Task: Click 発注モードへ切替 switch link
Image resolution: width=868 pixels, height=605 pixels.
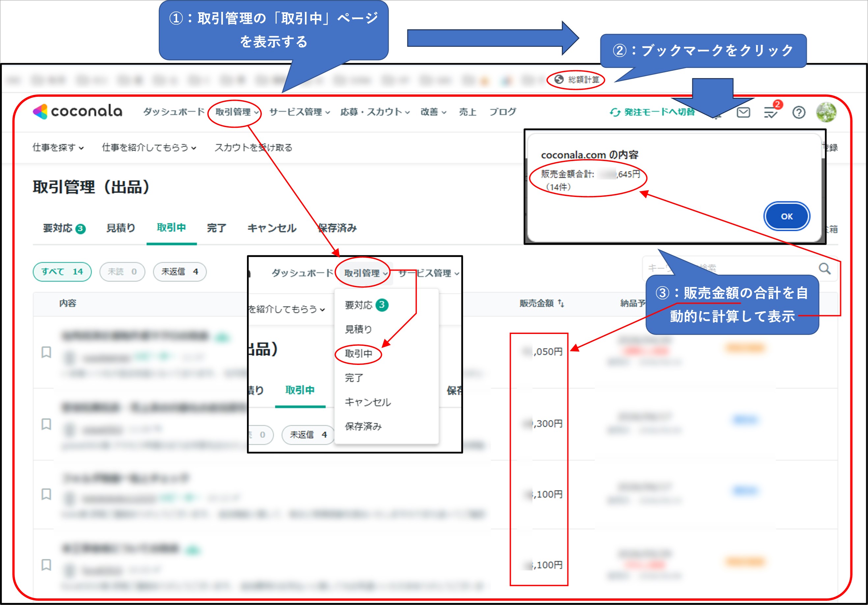Action: coord(652,112)
